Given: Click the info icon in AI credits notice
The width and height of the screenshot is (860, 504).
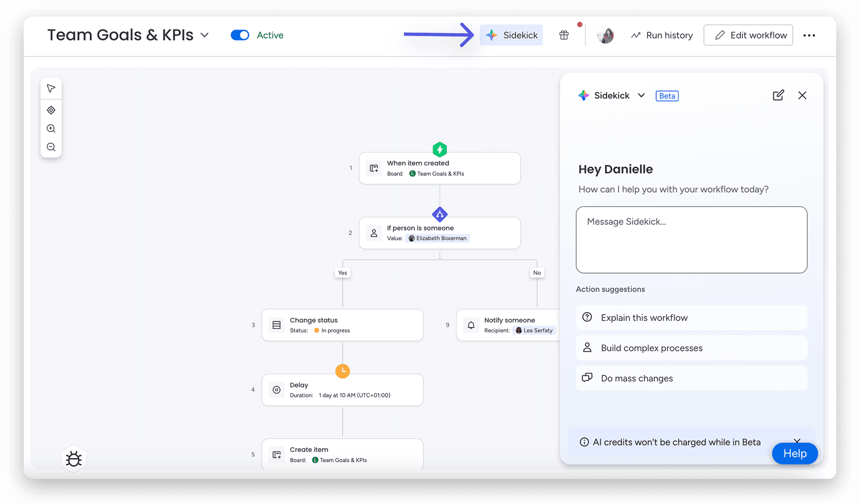Looking at the screenshot, I should click(x=584, y=442).
